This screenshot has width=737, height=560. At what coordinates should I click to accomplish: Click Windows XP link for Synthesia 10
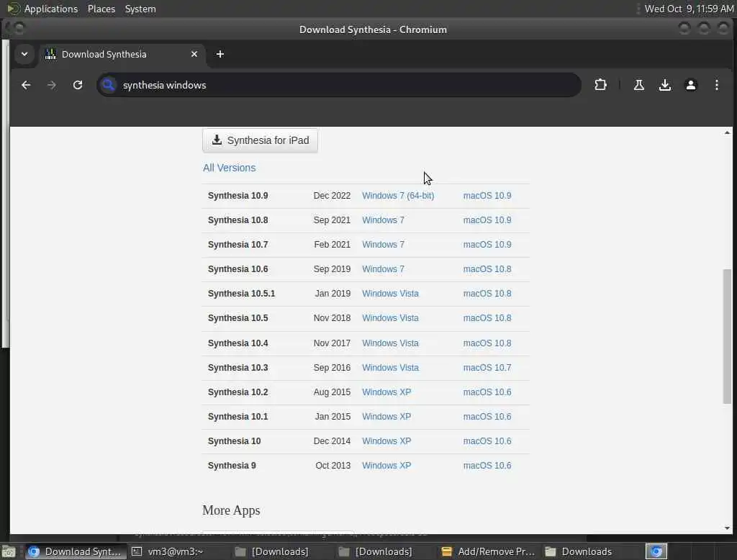pyautogui.click(x=386, y=441)
